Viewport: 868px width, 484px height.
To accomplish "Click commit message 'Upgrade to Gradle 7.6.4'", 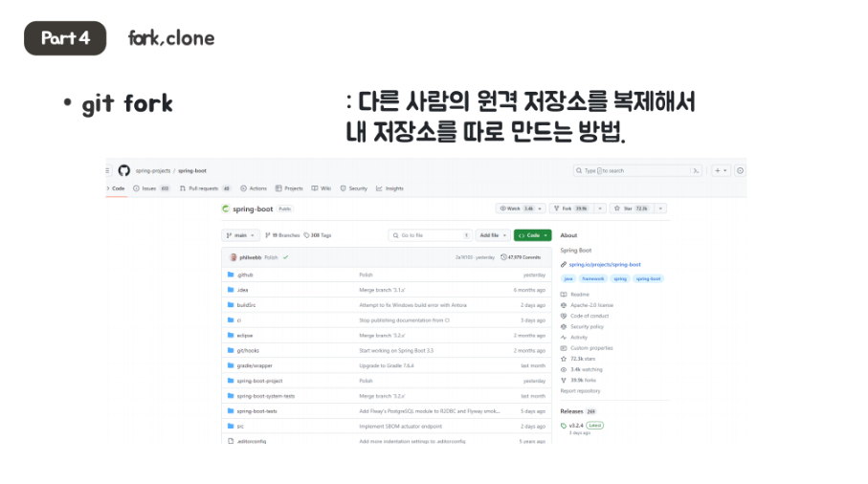I will pos(387,365).
